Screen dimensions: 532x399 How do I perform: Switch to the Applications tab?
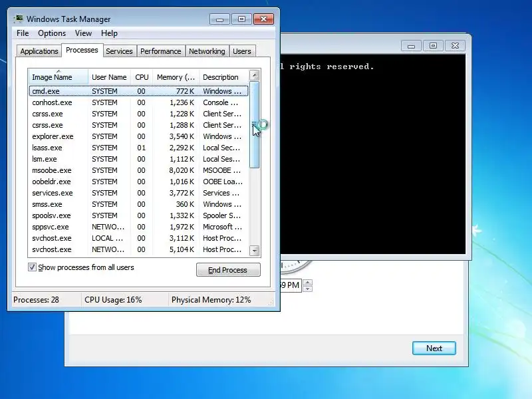(39, 51)
